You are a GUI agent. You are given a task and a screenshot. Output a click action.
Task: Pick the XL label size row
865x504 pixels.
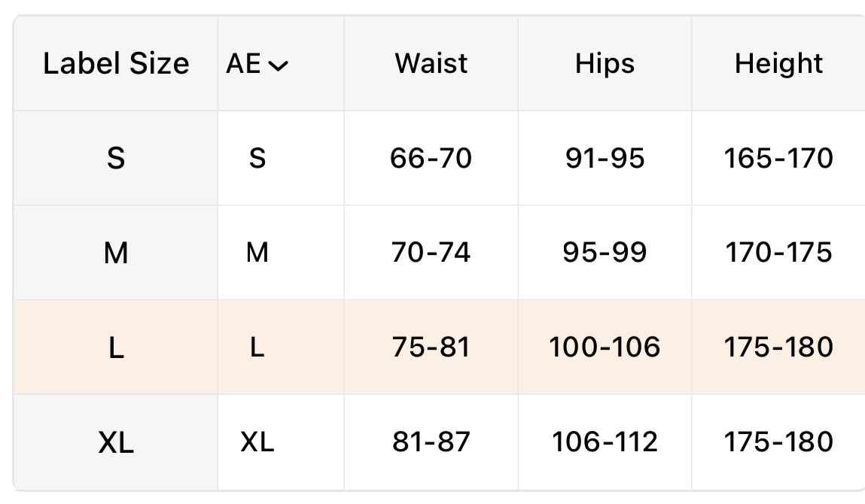point(116,442)
